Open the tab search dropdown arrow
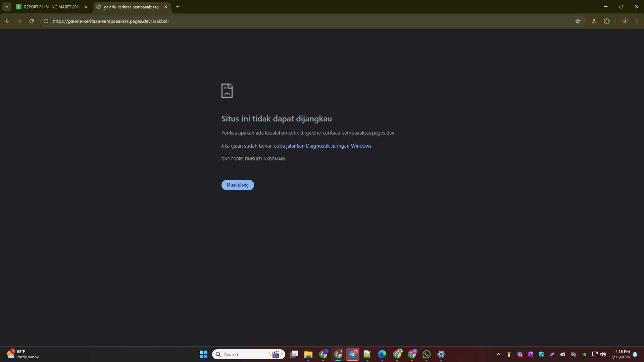This screenshot has height=362, width=644. (6, 7)
